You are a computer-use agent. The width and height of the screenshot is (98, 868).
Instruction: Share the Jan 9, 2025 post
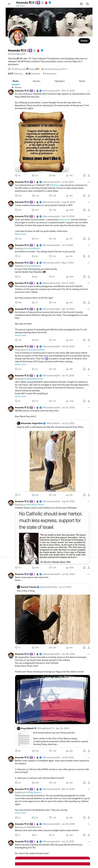[89, 256]
